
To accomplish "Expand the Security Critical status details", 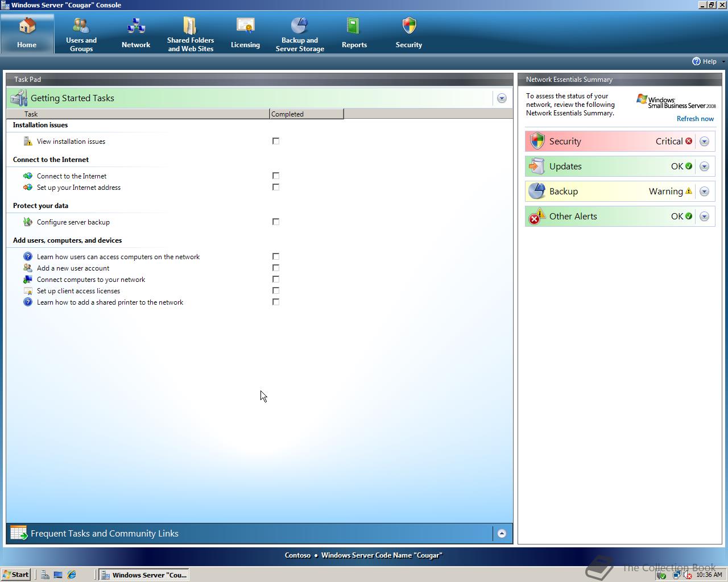I will pos(704,142).
